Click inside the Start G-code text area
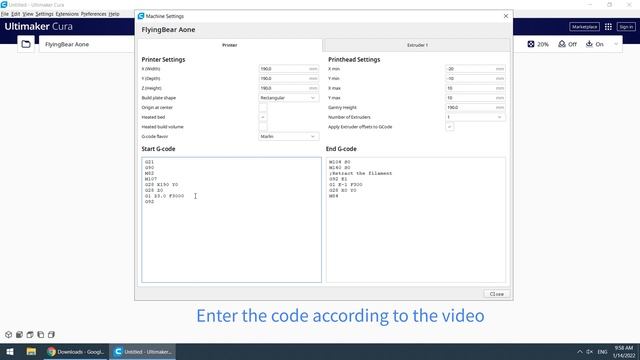640x360 pixels. pos(231,220)
